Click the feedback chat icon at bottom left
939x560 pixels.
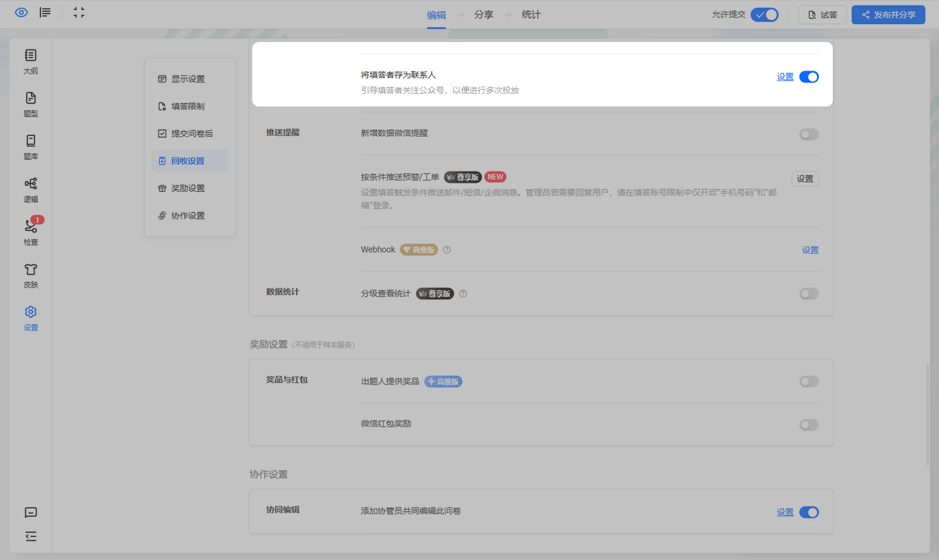tap(31, 512)
